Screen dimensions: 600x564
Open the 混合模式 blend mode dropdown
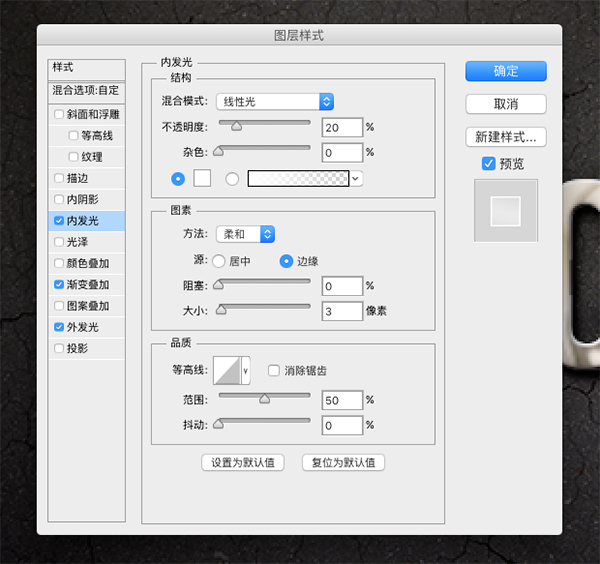point(275,101)
